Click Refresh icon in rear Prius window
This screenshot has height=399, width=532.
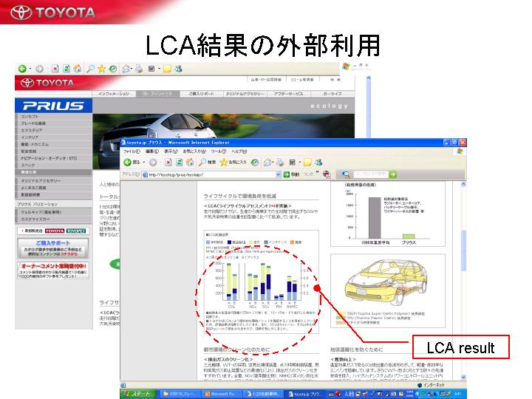point(66,69)
